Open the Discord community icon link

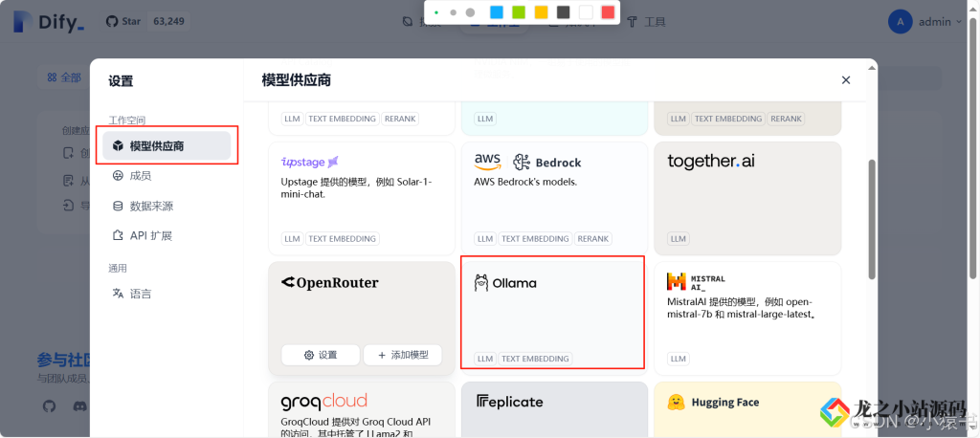(x=79, y=406)
